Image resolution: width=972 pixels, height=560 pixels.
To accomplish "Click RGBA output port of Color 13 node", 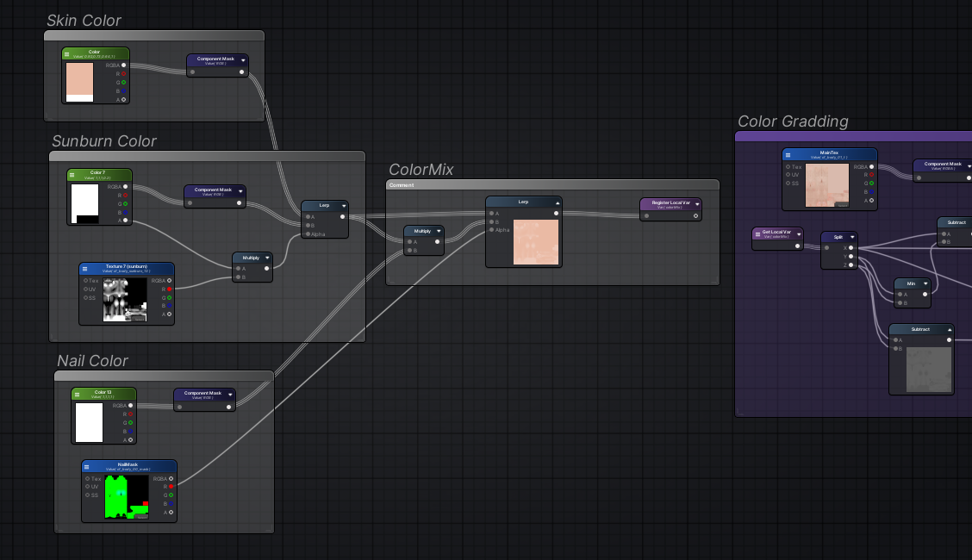I will tap(130, 406).
